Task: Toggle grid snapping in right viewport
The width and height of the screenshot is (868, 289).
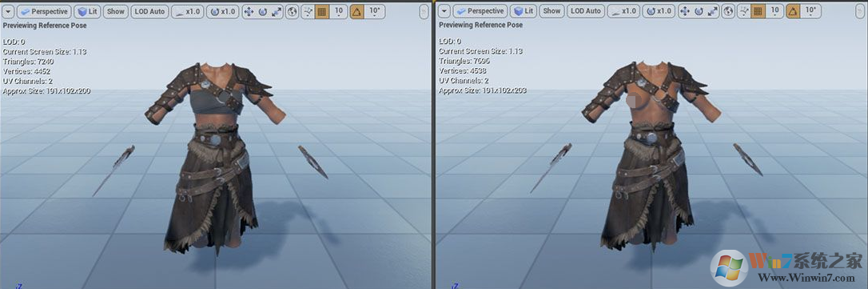Action: pos(757,11)
